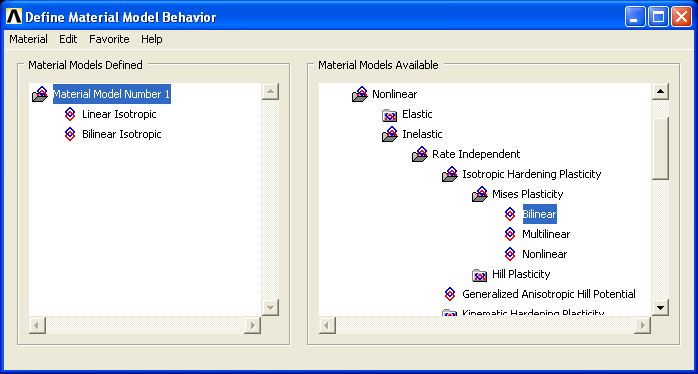Click down arrow of Defined models scrollbar
Image resolution: width=698 pixels, height=374 pixels.
tap(270, 307)
